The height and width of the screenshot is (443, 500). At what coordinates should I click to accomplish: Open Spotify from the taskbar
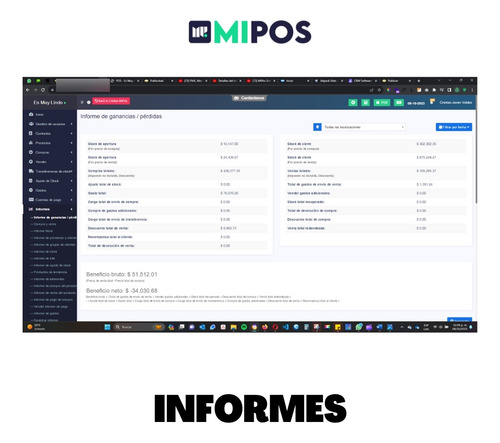point(244,327)
